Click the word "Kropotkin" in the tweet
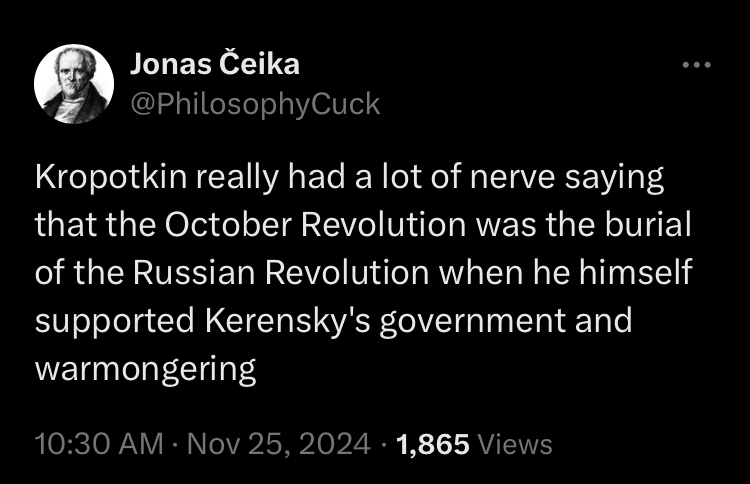This screenshot has width=750, height=484. (111, 177)
